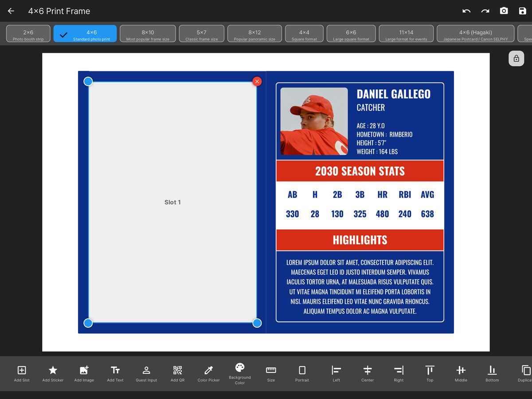
Task: Click the DANIEL GALLEGO name text
Action: pyautogui.click(x=393, y=94)
